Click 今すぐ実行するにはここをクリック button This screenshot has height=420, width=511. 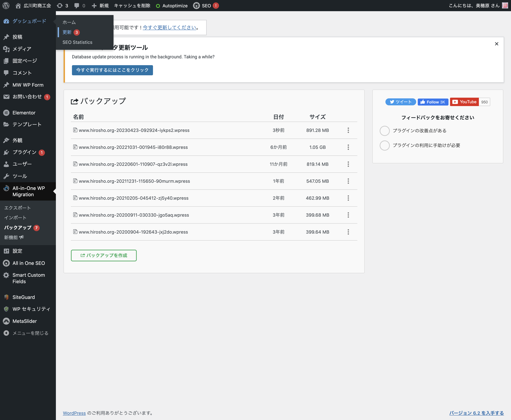click(112, 70)
